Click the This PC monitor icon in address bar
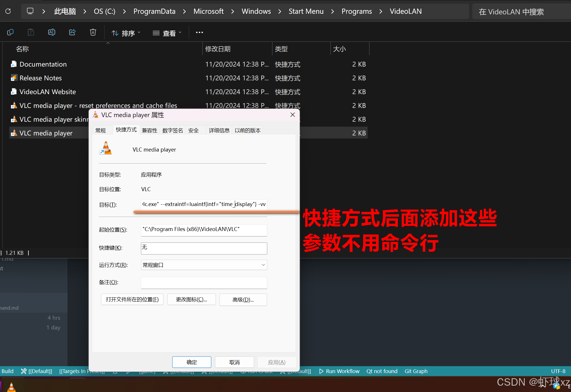This screenshot has height=392, width=571. pos(30,11)
